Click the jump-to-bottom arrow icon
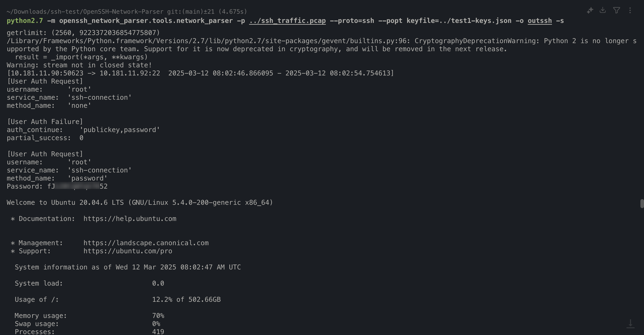644x335 pixels. 630,324
